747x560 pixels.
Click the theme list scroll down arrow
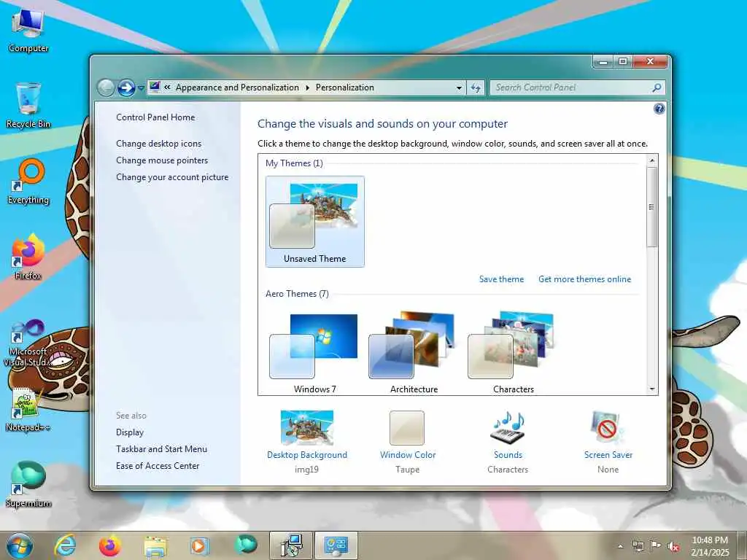(x=651, y=389)
